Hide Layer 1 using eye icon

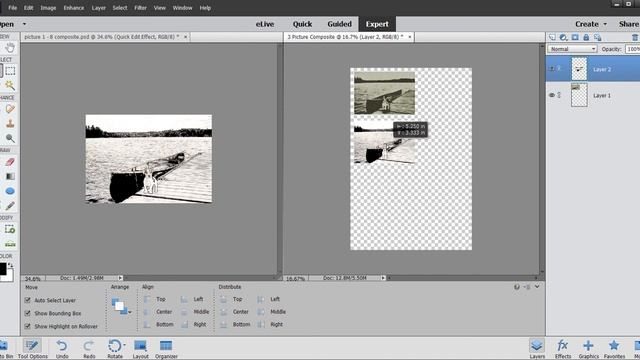[551, 95]
